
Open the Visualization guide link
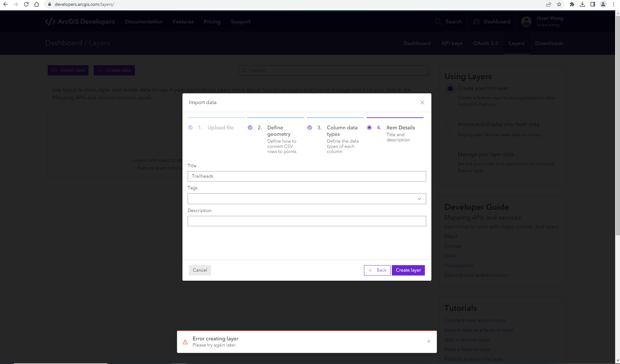pos(459,265)
